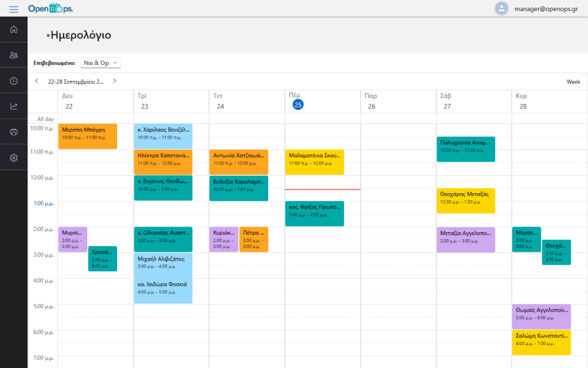Open the Μιχαήλ Αλιβιζάτος appointment
588x368 pixels.
pyautogui.click(x=164, y=266)
